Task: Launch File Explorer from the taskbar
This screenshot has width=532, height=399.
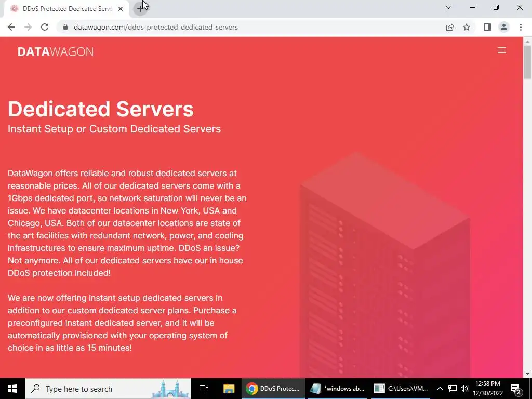Action: coord(229,389)
